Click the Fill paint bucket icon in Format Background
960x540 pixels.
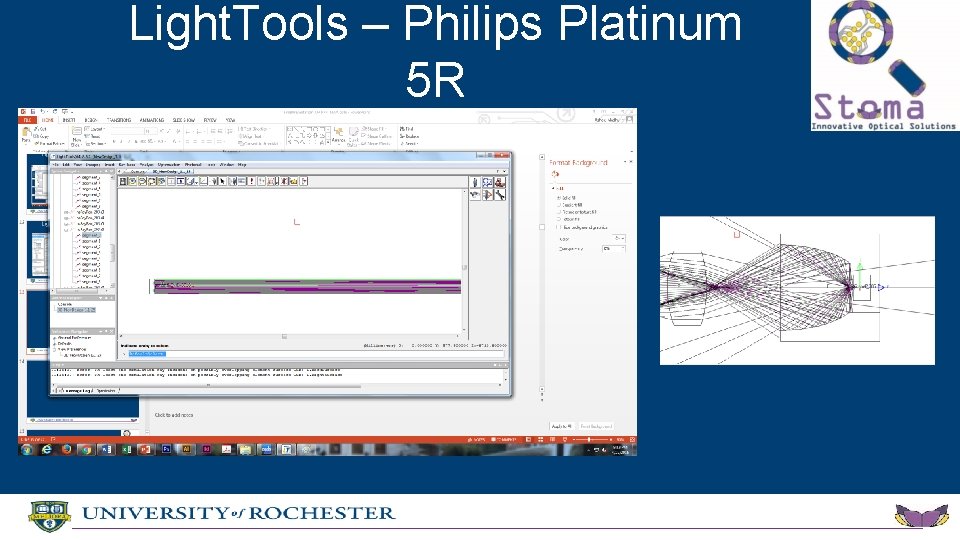pos(555,174)
